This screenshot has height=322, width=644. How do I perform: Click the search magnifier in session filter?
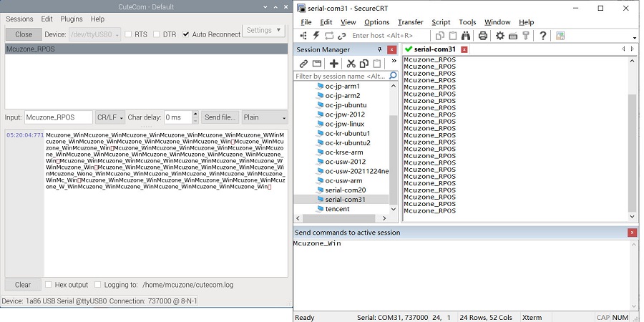(x=393, y=76)
